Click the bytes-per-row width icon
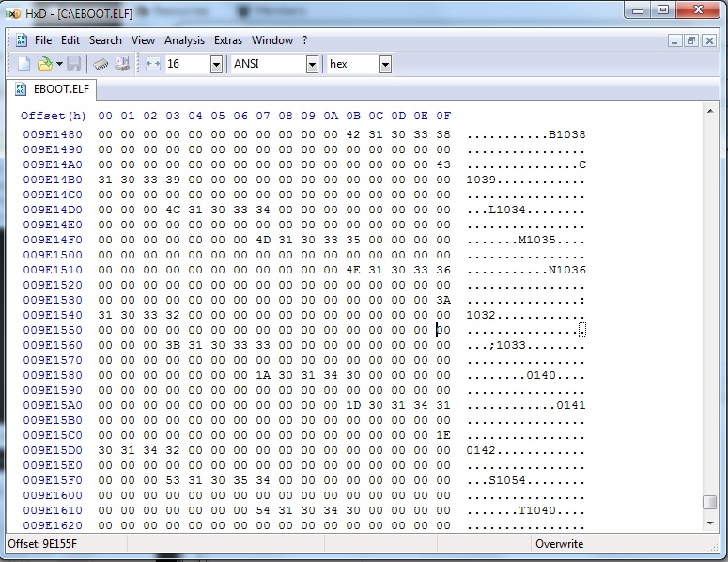Viewport: 728px width, 562px height. tap(153, 64)
